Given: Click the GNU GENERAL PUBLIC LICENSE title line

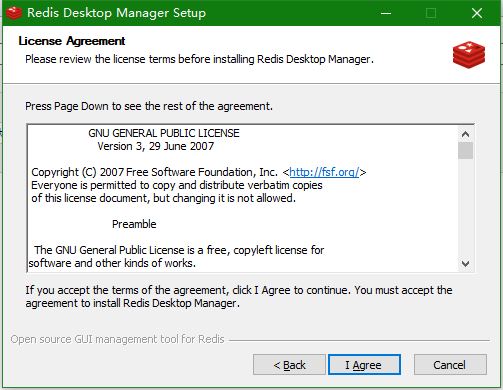Looking at the screenshot, I should click(x=164, y=133).
